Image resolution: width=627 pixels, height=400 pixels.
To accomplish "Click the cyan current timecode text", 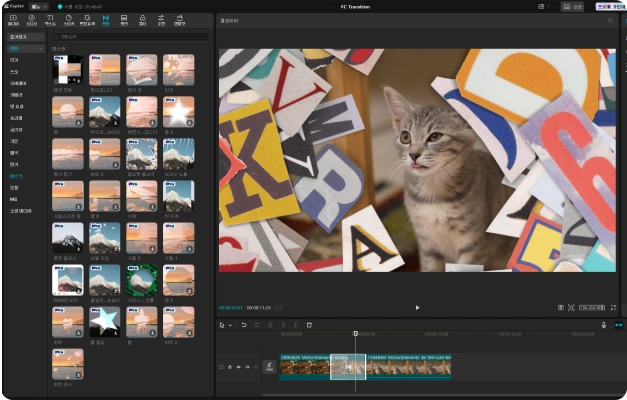I will (231, 308).
